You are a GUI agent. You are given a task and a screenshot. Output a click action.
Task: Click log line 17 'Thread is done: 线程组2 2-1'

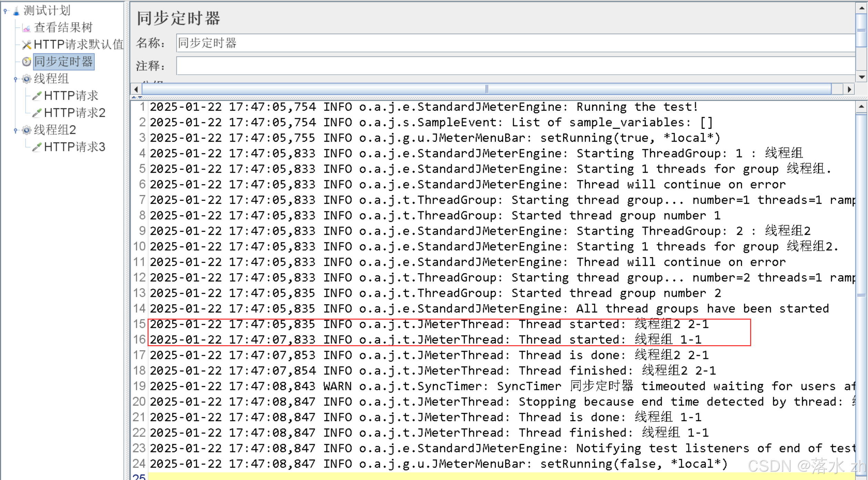(430, 355)
